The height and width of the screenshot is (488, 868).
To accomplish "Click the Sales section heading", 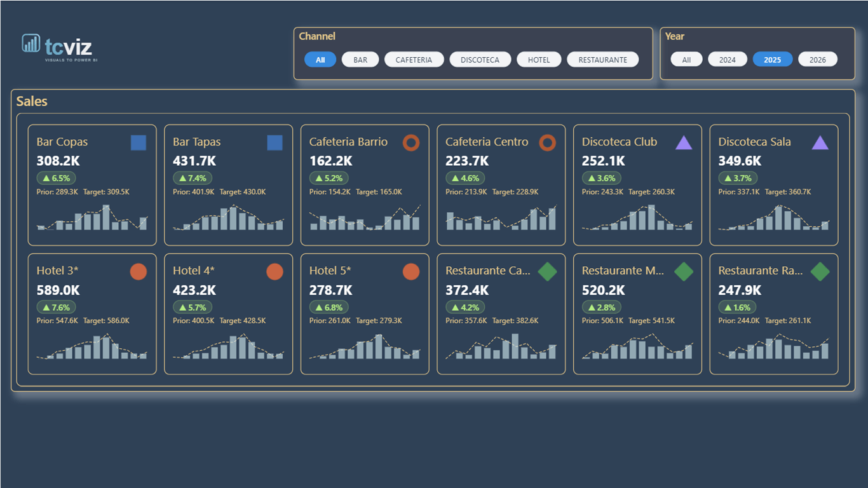I will click(32, 101).
